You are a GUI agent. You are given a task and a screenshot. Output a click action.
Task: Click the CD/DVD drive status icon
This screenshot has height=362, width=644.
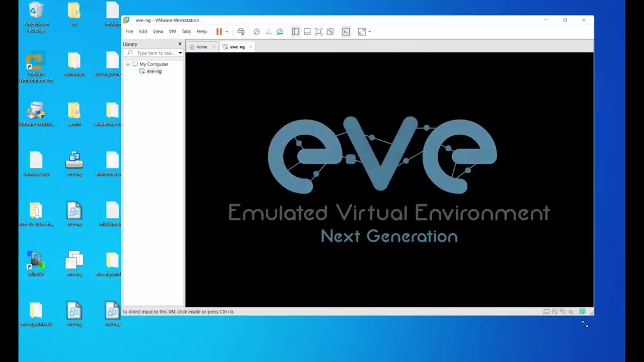tap(554, 312)
